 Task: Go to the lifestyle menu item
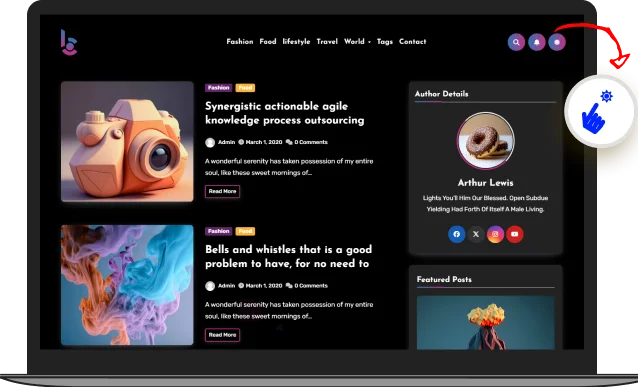[x=296, y=42]
